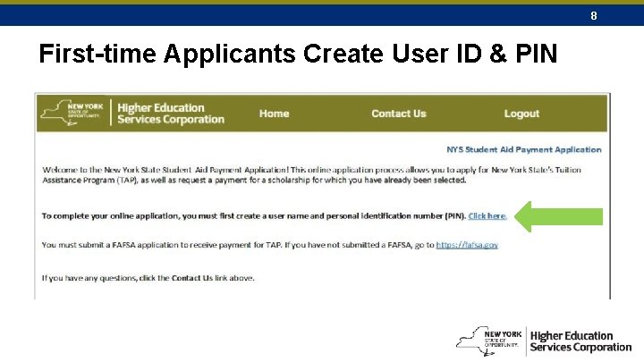Open the Contact Us menu item

[x=398, y=114]
